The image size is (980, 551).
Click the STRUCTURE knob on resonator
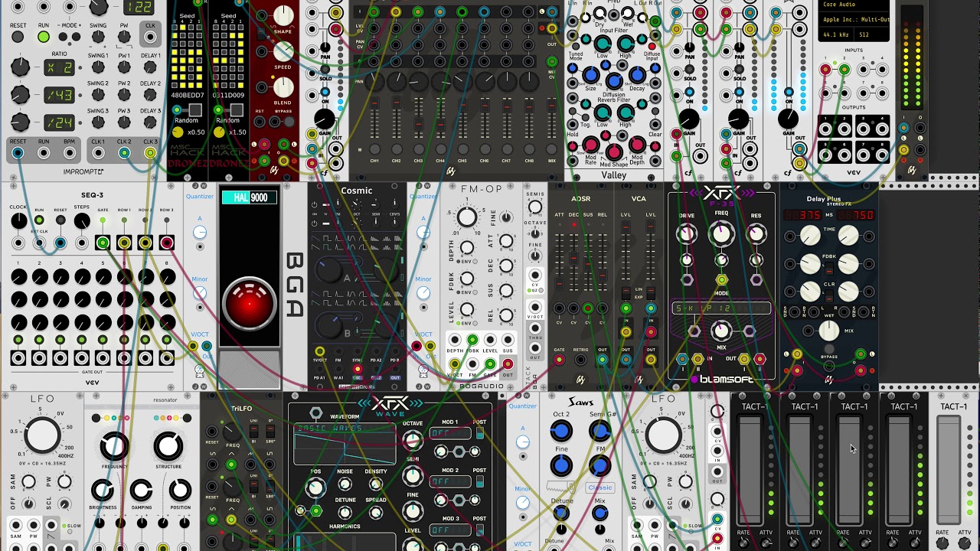click(x=168, y=446)
